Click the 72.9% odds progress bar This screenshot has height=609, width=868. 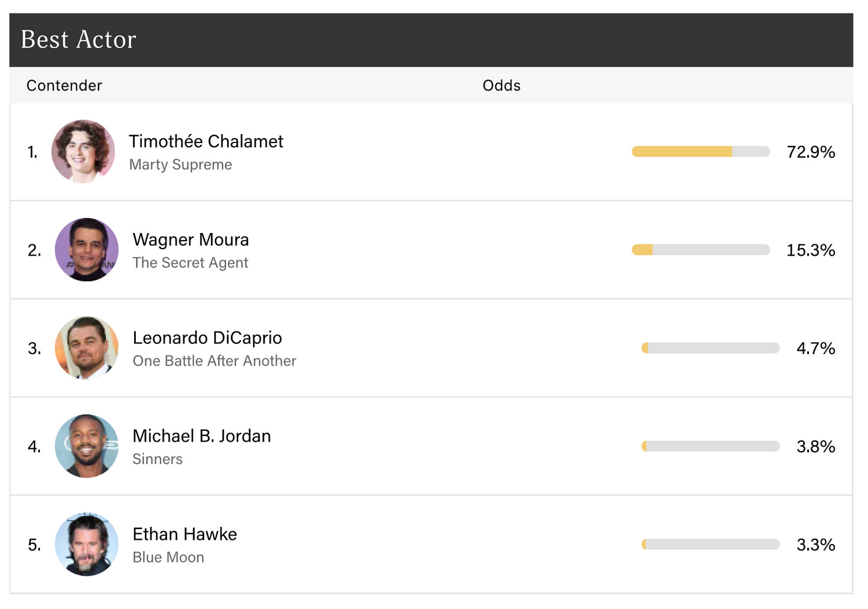click(x=700, y=152)
